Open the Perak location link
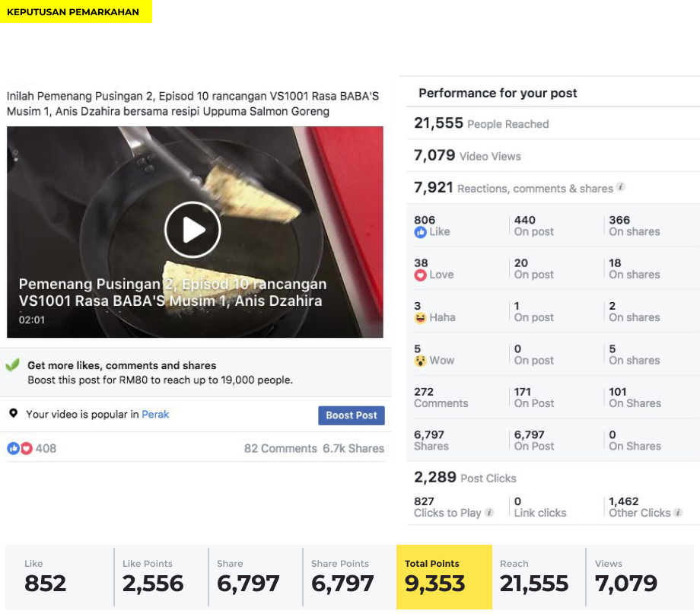700x614 pixels. (x=155, y=415)
